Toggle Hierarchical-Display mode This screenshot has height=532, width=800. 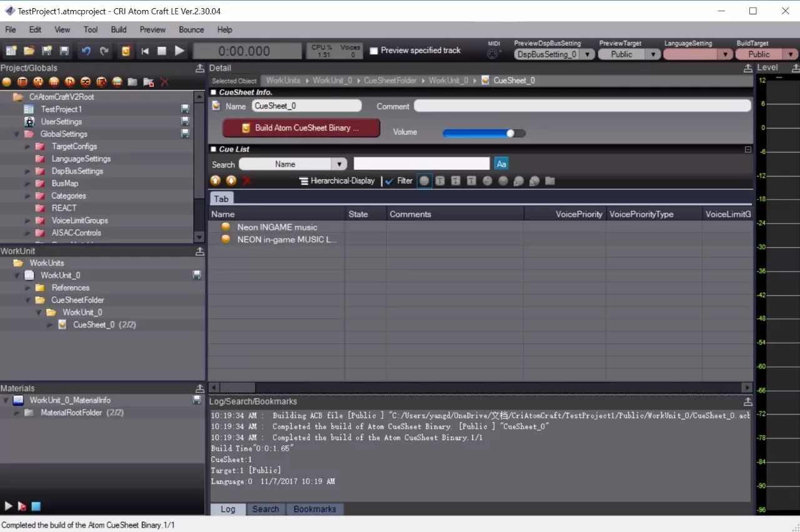pos(337,181)
